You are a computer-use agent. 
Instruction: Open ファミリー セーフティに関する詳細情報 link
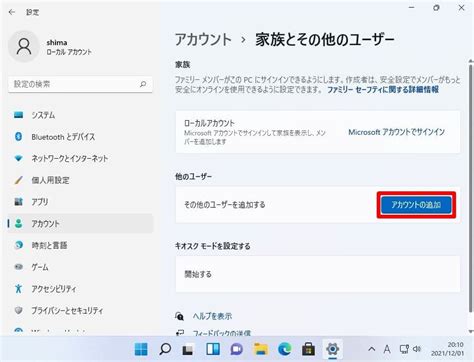[383, 89]
